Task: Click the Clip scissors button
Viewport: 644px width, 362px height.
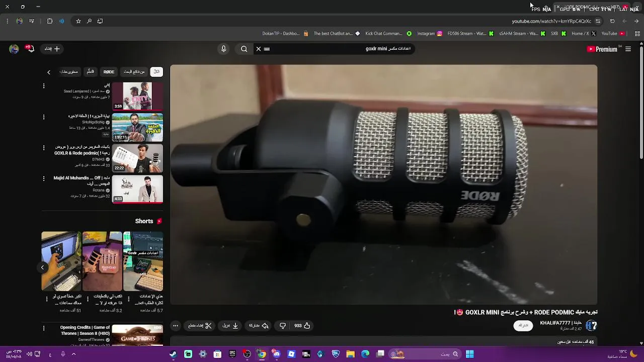Action: coord(200,326)
